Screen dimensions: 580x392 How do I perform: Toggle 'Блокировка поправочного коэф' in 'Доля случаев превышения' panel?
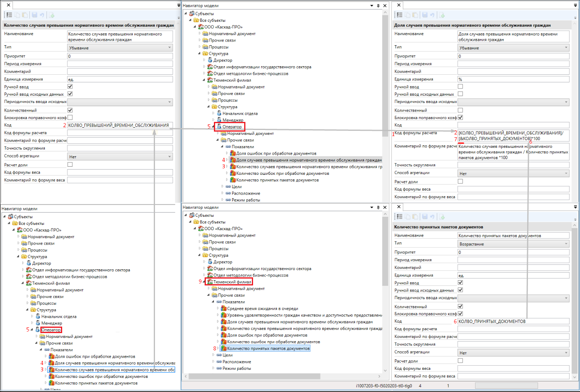[x=461, y=117]
